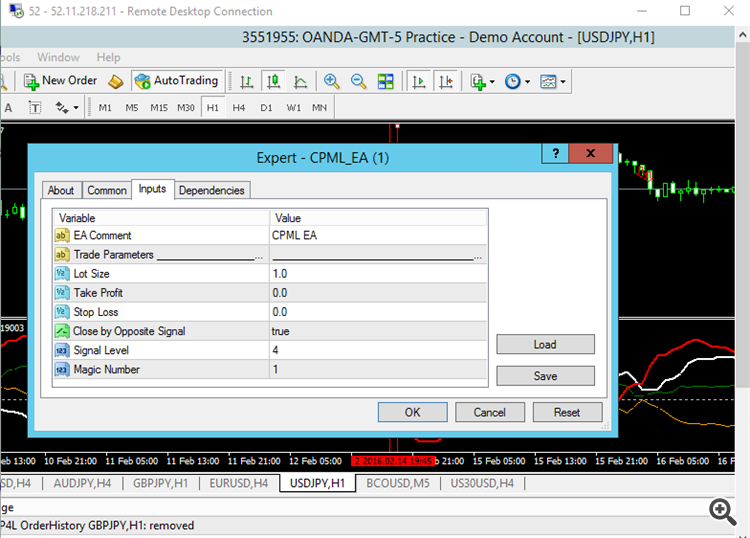Select the Lot Size value 1.0

pyautogui.click(x=378, y=274)
